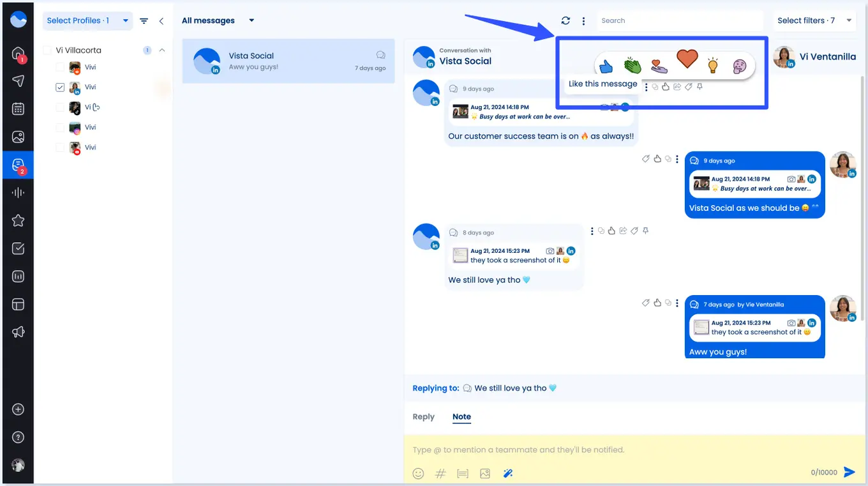The height and width of the screenshot is (486, 868).
Task: Expand the Select filters dropdown
Action: (814, 20)
